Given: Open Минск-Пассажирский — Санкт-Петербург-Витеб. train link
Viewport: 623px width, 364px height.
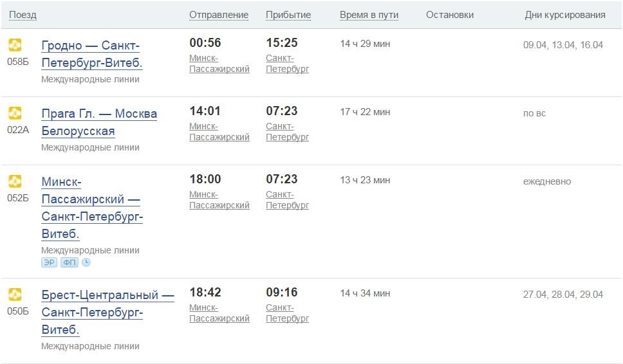Looking at the screenshot, I should tap(92, 208).
